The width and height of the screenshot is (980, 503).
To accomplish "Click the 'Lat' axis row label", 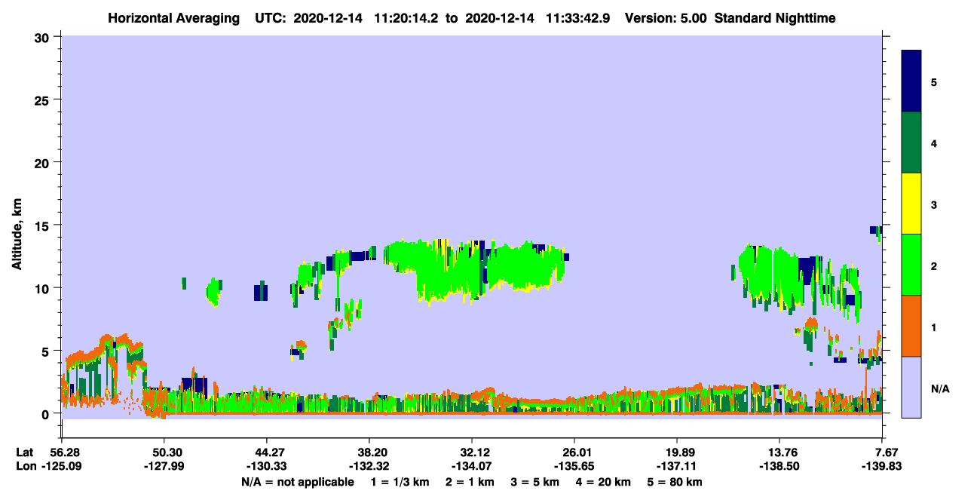I will click(x=24, y=452).
